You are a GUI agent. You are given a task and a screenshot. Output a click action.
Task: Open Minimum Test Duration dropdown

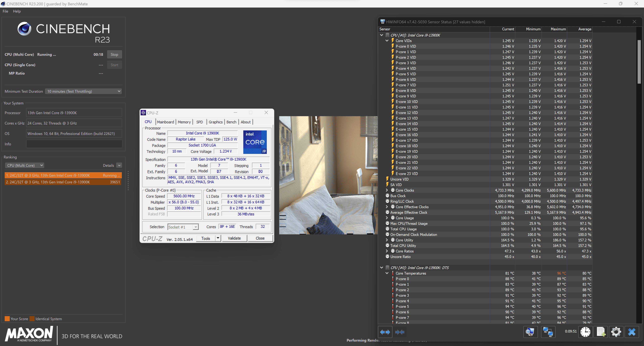point(84,91)
